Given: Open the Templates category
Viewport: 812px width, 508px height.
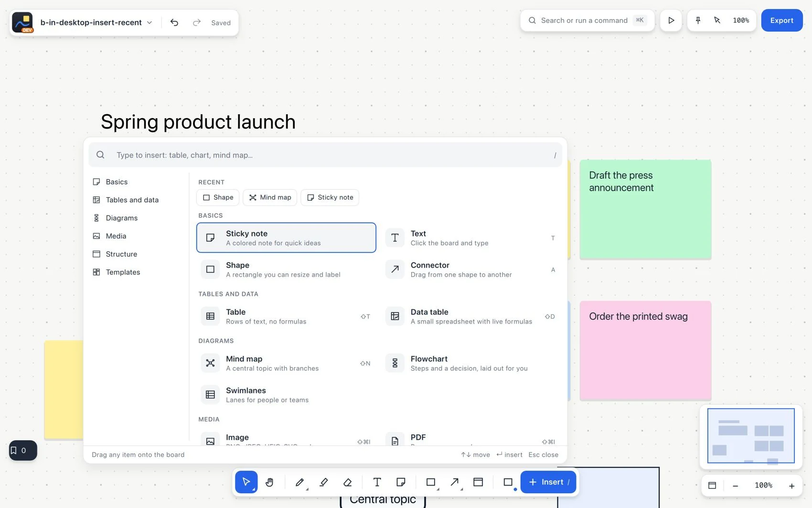Looking at the screenshot, I should (138, 272).
